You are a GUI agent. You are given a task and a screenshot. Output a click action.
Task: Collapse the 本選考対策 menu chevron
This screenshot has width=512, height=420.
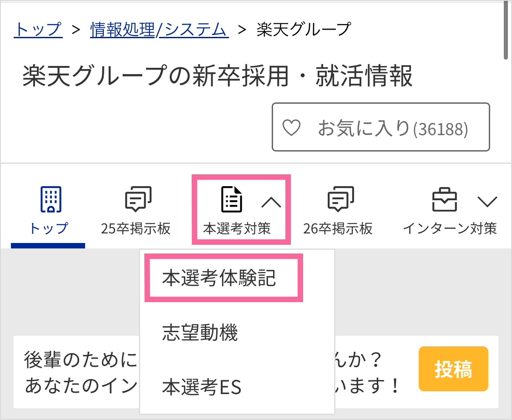click(271, 202)
